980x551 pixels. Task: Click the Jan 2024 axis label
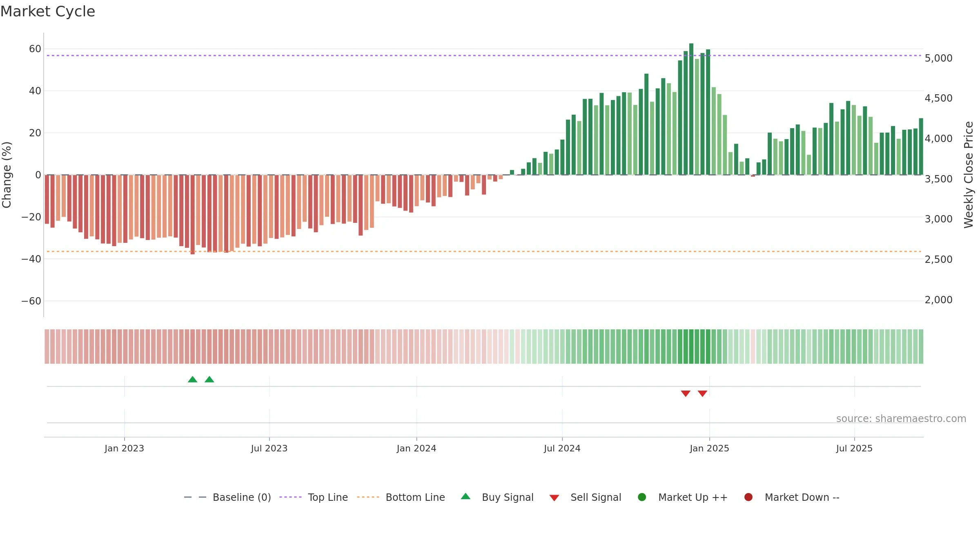416,448
